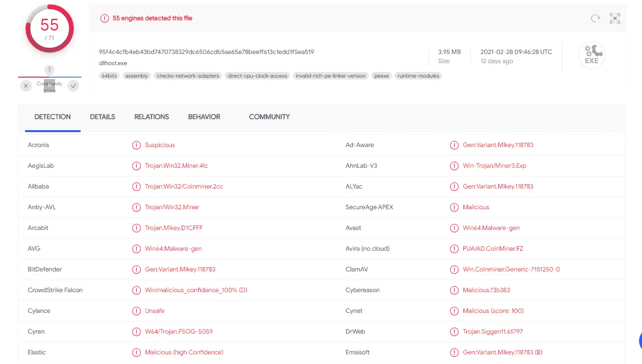Click warning icon beside Malicious (score: 100)
This screenshot has width=642, height=364.
pos(454,311)
